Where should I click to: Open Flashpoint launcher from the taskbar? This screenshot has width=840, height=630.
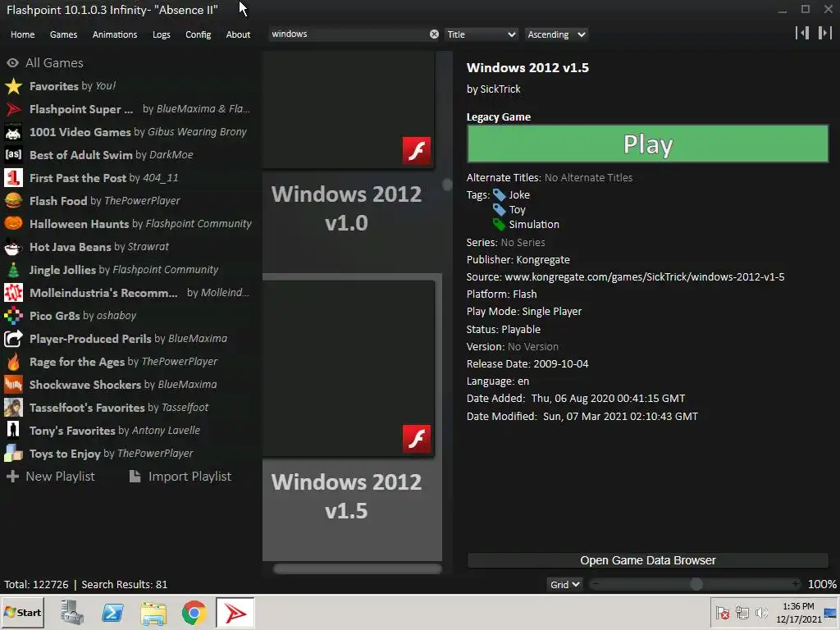[x=235, y=613]
